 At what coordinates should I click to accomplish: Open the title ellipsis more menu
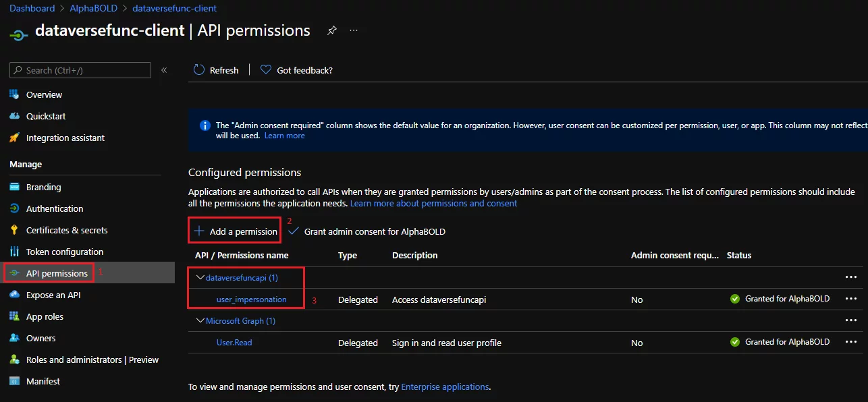tap(354, 31)
